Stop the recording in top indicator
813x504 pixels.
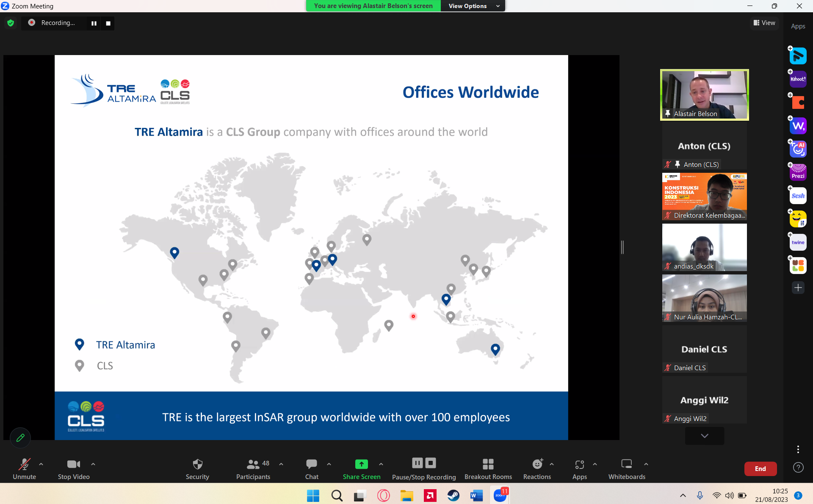tap(108, 23)
